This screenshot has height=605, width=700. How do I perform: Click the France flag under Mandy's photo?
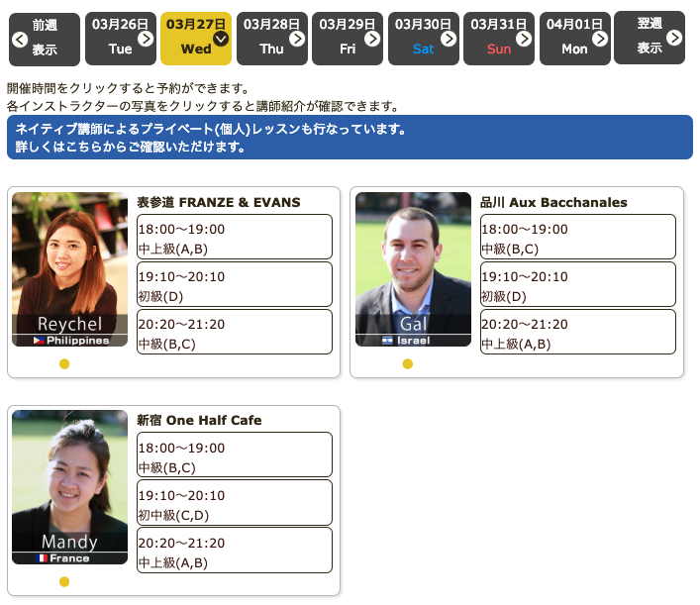43,558
